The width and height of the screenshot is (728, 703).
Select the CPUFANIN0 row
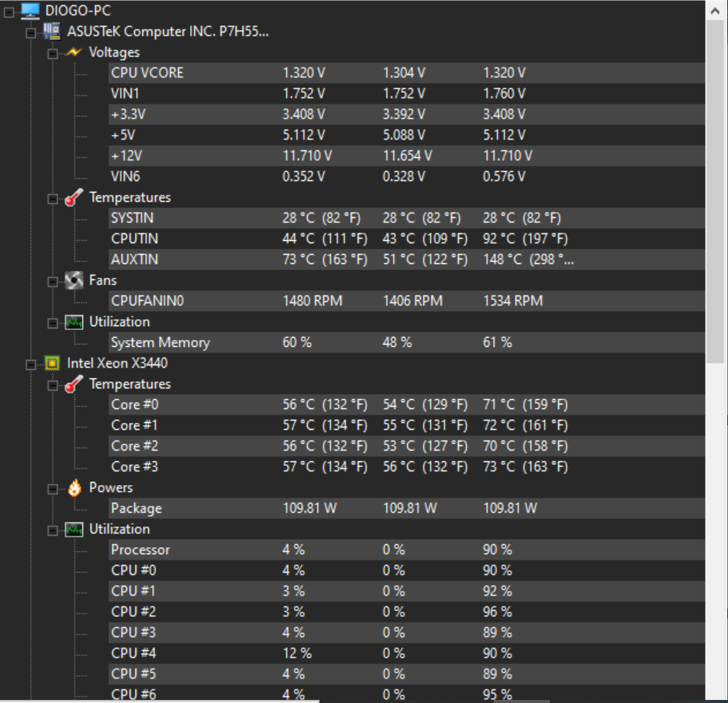(x=407, y=301)
